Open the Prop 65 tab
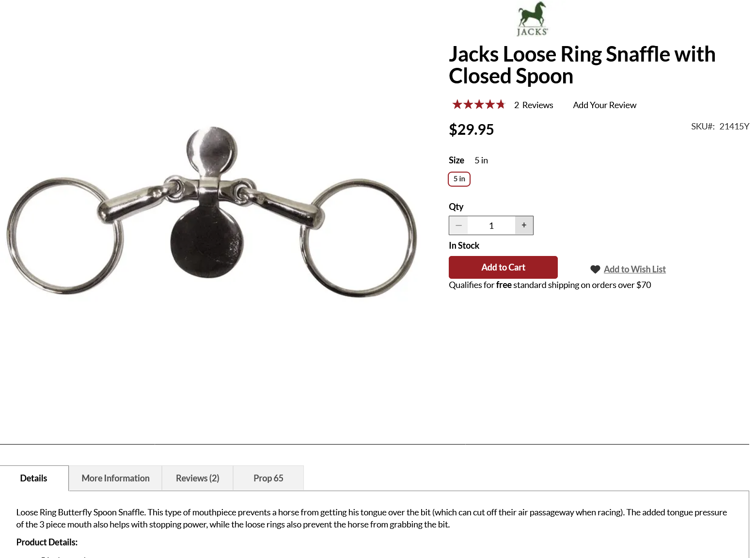 [x=268, y=478]
